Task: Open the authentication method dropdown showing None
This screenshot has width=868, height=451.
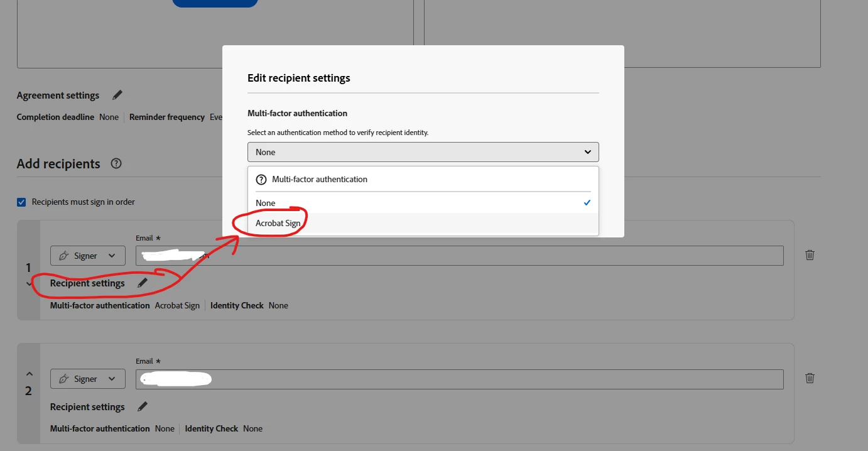Action: point(423,152)
